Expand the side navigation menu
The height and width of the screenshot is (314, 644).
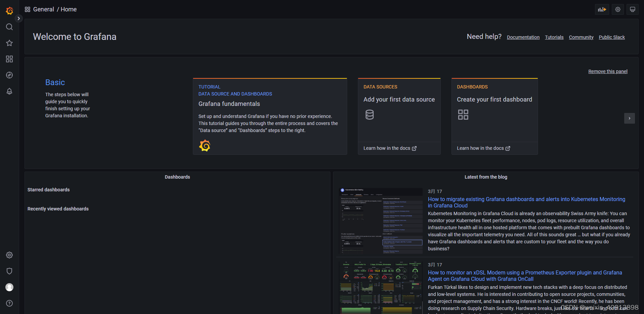(19, 18)
